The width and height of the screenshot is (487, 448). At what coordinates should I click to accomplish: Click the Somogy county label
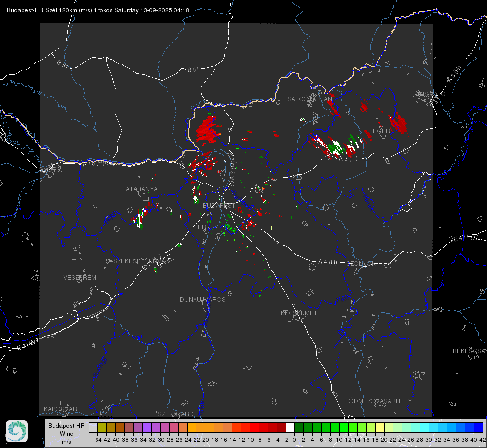(99, 367)
